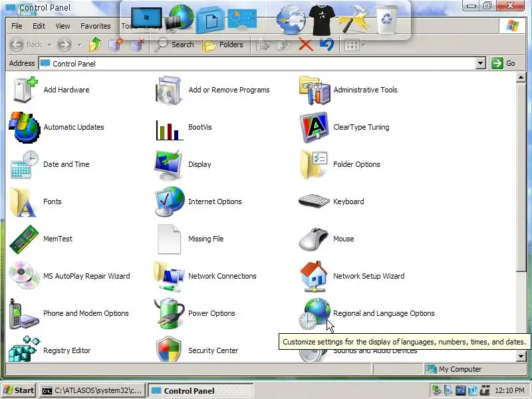Open Internet Options

coord(198,202)
